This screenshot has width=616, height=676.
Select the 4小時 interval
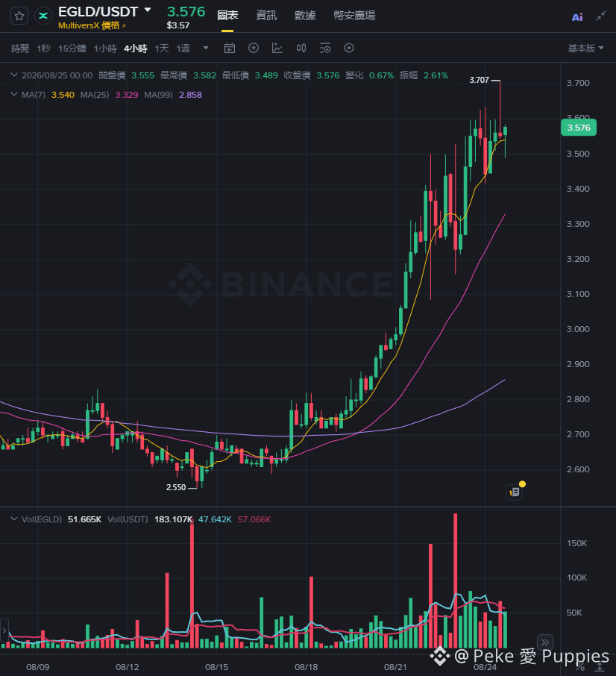coord(136,48)
